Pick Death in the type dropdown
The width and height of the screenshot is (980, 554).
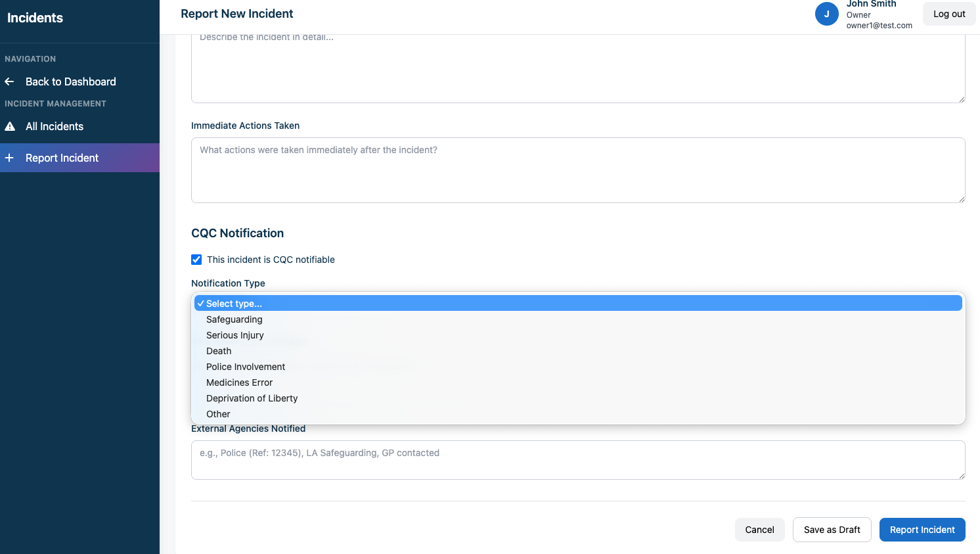(219, 351)
